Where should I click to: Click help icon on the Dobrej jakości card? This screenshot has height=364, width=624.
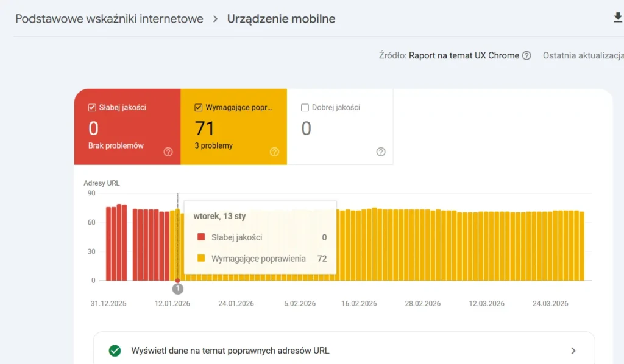click(x=381, y=152)
